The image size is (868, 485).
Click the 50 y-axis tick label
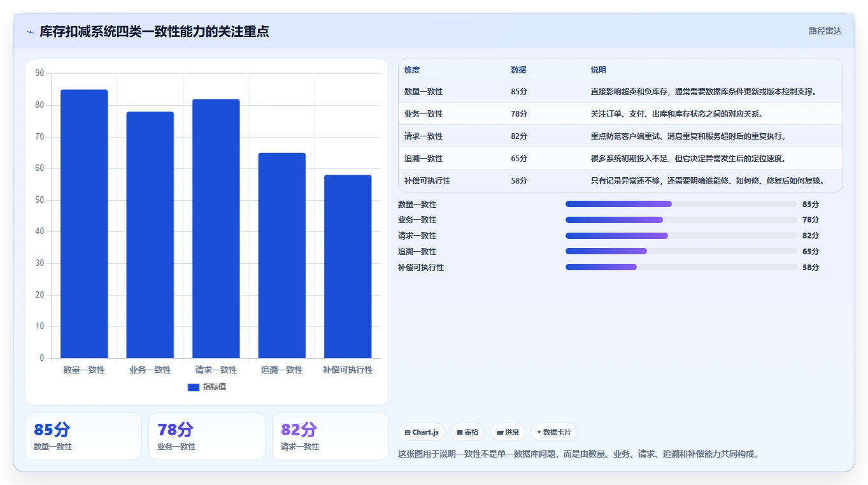39,200
